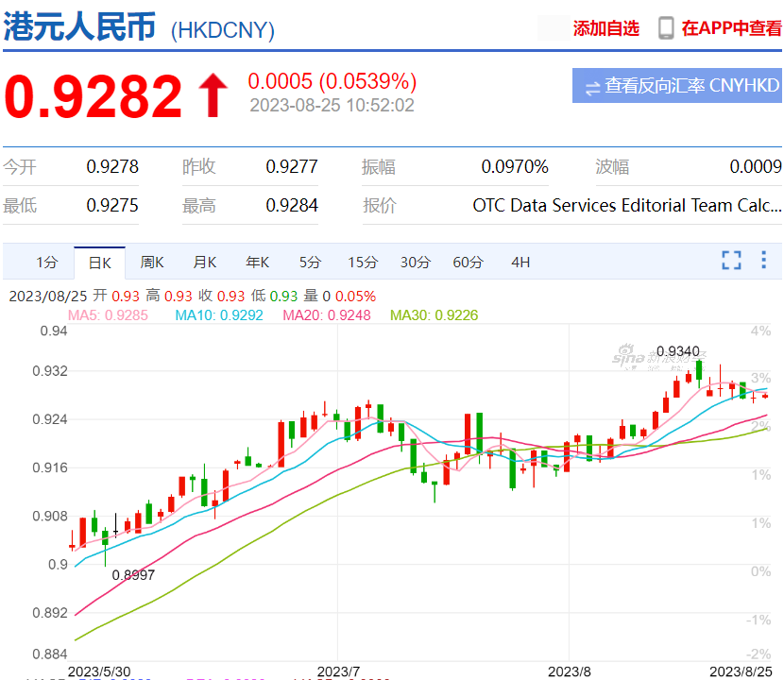784x680 pixels.
Task: Switch to the 1分 chart tab
Action: [x=47, y=262]
